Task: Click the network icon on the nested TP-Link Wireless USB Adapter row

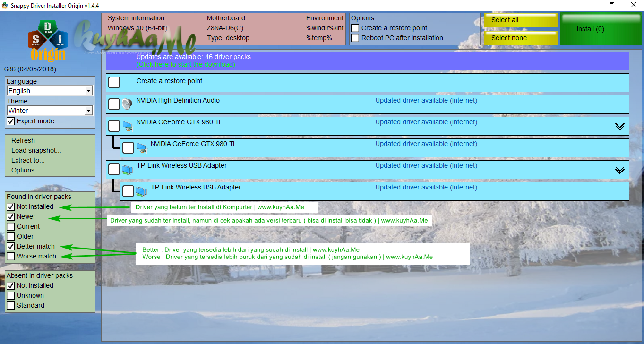Action: (141, 191)
